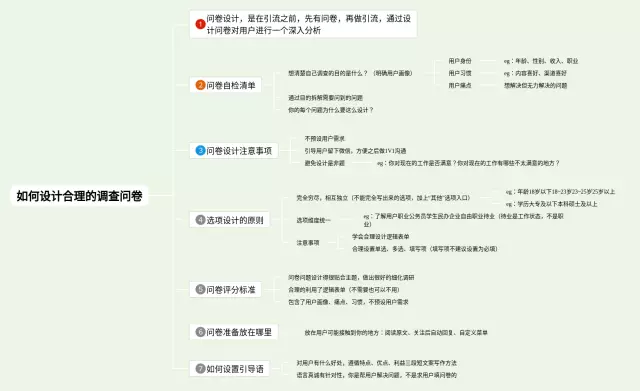Click the 用户习惯 subtopic
The width and height of the screenshot is (640, 391).
pos(460,73)
